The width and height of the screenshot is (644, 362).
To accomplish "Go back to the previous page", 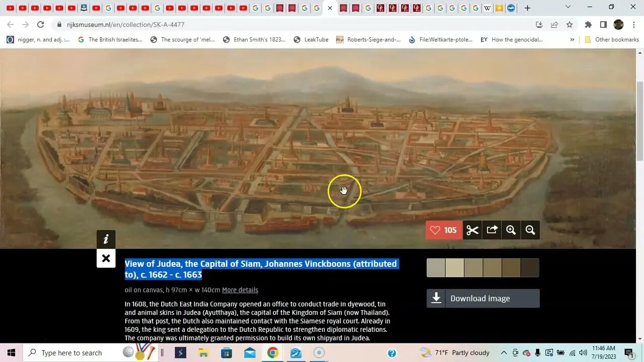I will pos(11,25).
